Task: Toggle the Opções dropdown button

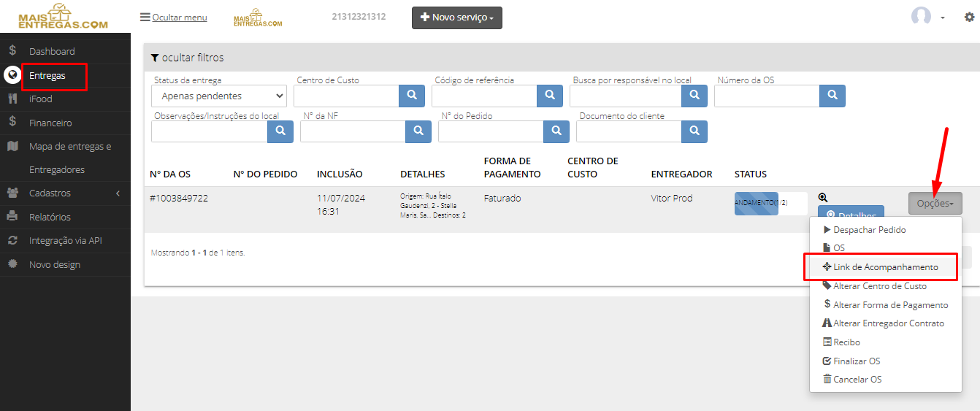Action: (x=935, y=203)
